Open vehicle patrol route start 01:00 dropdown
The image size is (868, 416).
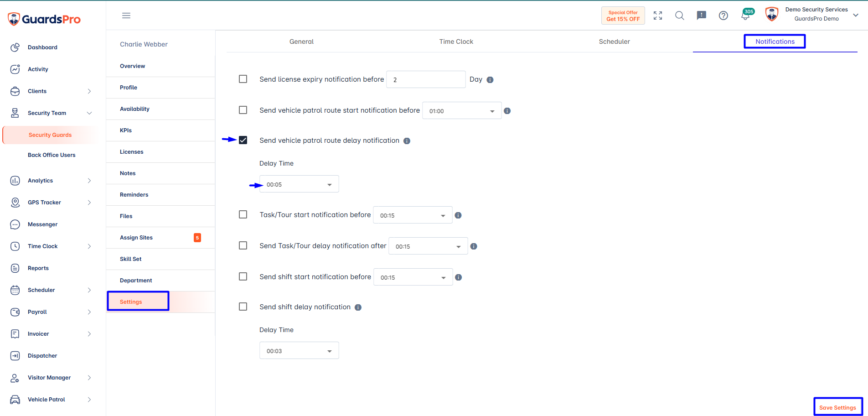point(462,110)
